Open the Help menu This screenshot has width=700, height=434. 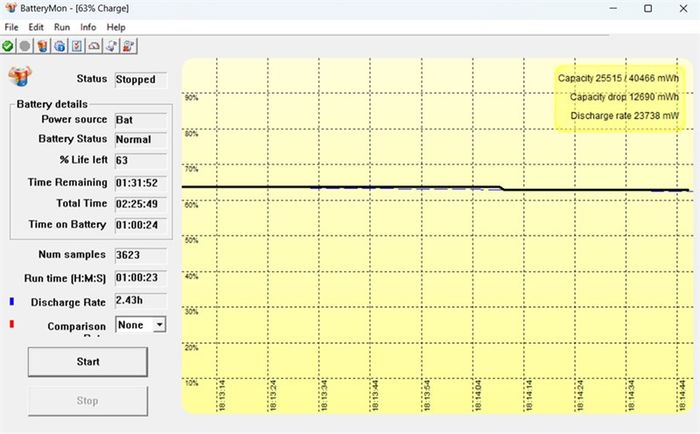click(x=116, y=27)
